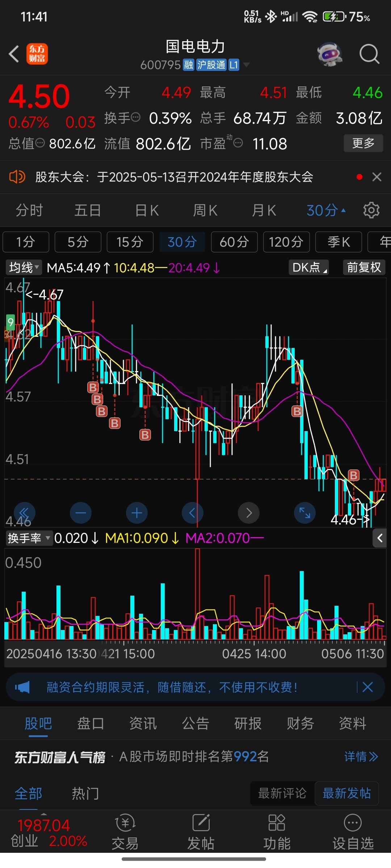Zoom in chart with plus button
This screenshot has width=391, height=868.
(x=137, y=513)
